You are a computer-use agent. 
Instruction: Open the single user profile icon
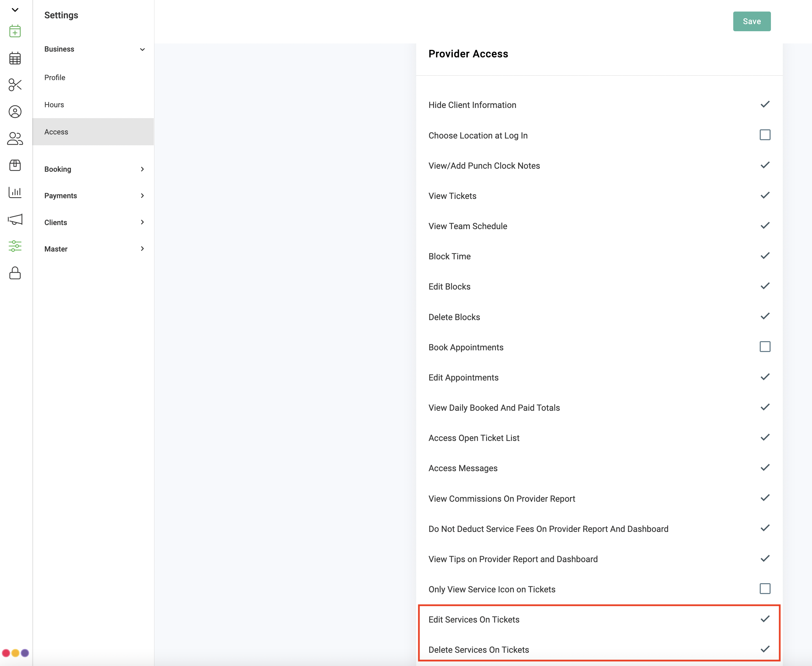pos(15,112)
